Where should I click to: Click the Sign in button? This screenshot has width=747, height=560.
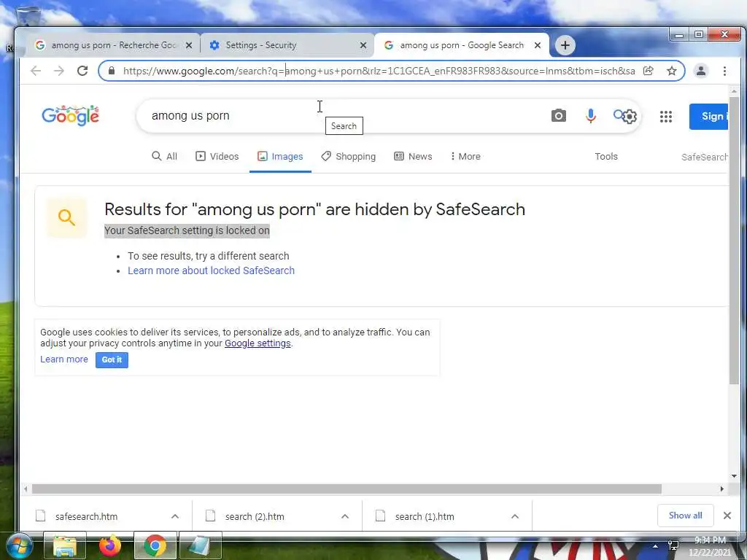click(708, 116)
